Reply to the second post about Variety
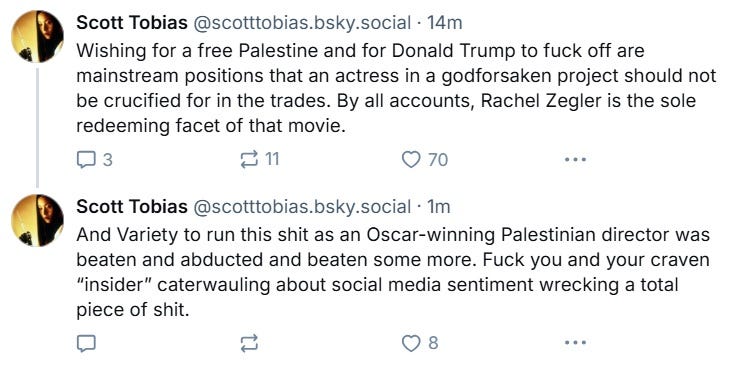Viewport: 733px width, 367px height. pyautogui.click(x=86, y=344)
